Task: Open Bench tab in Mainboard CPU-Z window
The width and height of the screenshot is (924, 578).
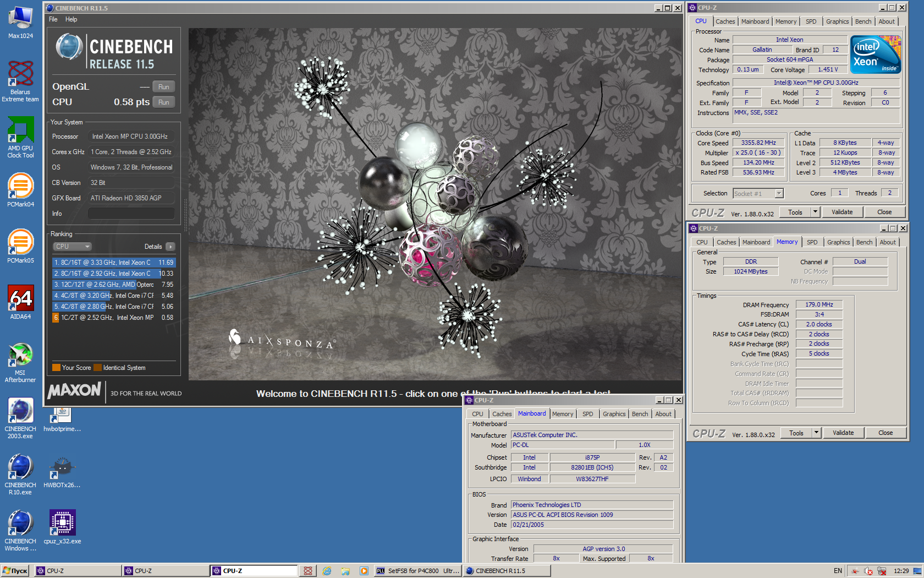Action: (x=640, y=414)
